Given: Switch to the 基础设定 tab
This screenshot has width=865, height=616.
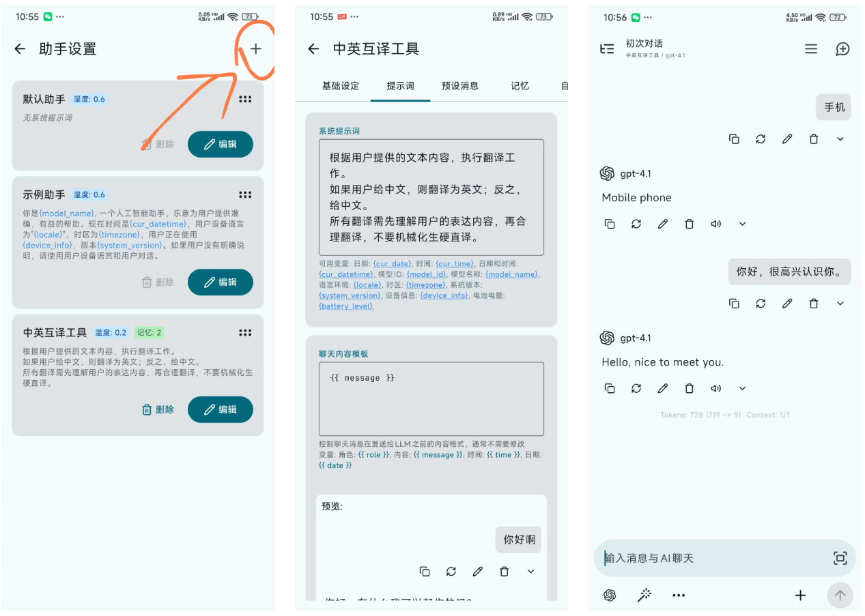Looking at the screenshot, I should pyautogui.click(x=340, y=86).
